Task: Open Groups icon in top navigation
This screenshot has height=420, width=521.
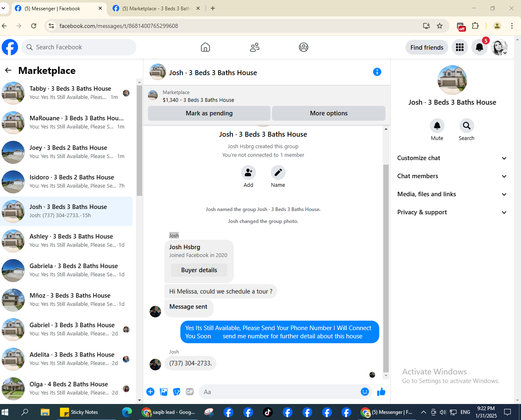Action: click(304, 47)
